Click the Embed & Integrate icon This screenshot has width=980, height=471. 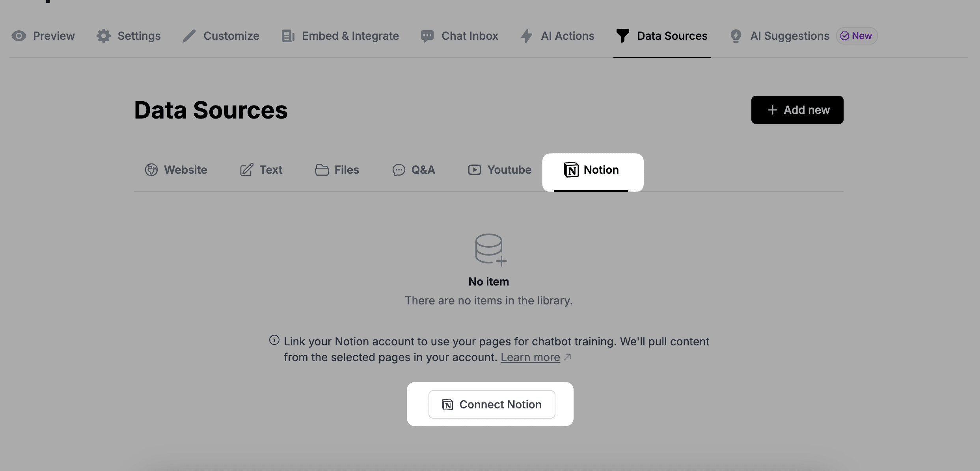[x=287, y=36]
